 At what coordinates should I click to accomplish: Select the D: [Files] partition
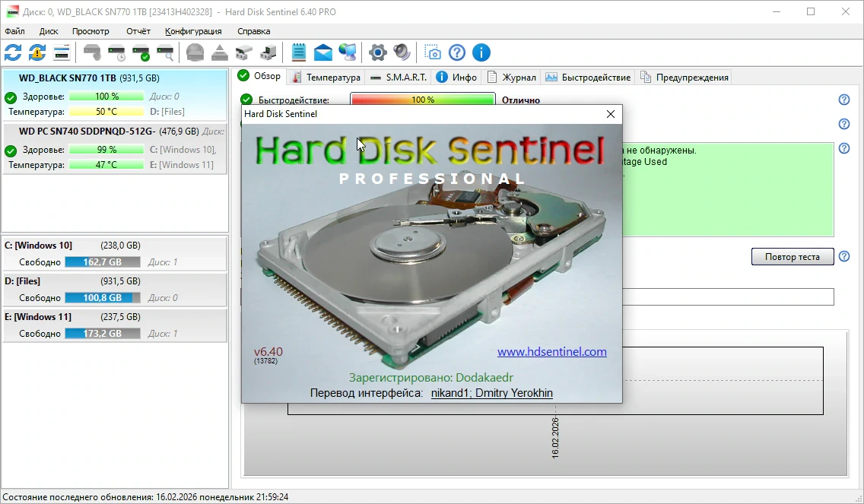click(x=115, y=290)
